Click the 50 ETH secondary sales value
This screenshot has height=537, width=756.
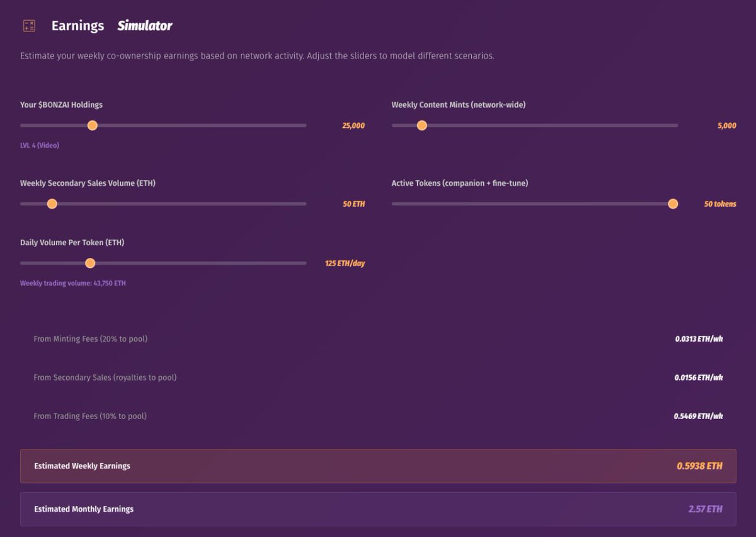point(354,204)
